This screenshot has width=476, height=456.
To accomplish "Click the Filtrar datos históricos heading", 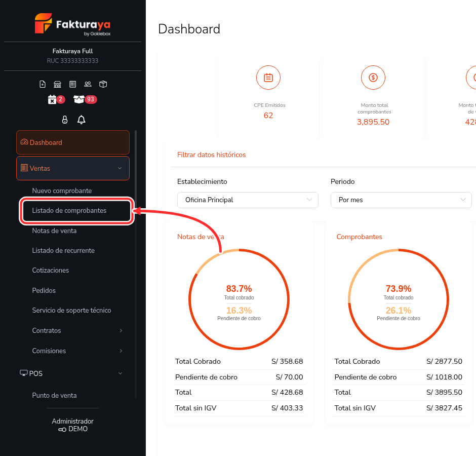I will [211, 155].
